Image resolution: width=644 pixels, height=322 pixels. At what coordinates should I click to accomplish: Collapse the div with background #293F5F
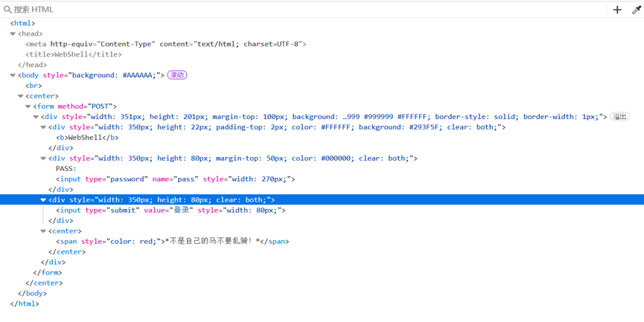click(43, 127)
